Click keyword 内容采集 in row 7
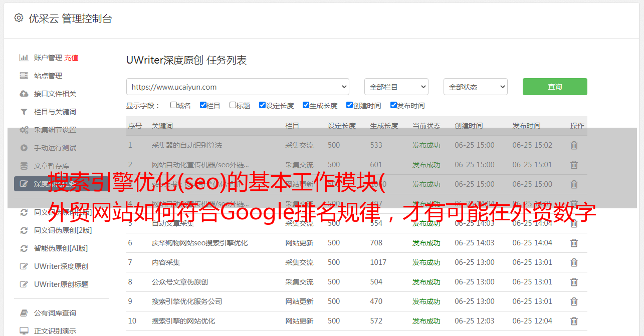Viewport: 644px width, 336px height. coord(166,262)
